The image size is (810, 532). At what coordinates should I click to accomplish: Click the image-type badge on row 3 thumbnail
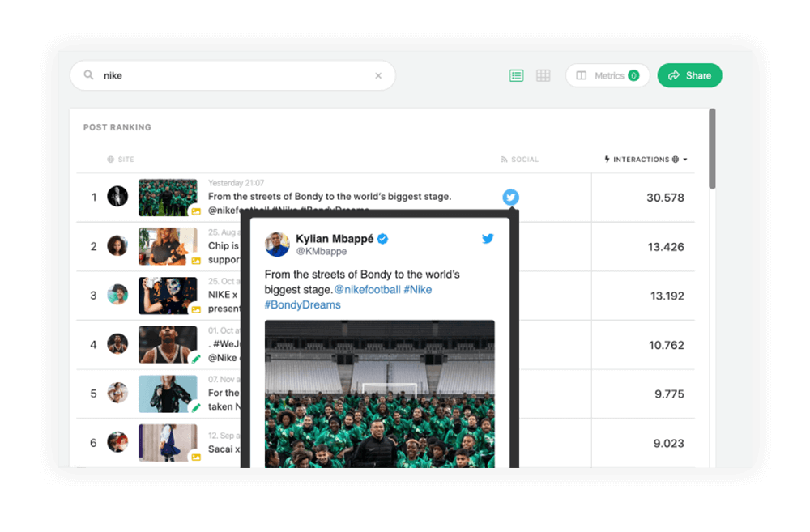click(196, 309)
